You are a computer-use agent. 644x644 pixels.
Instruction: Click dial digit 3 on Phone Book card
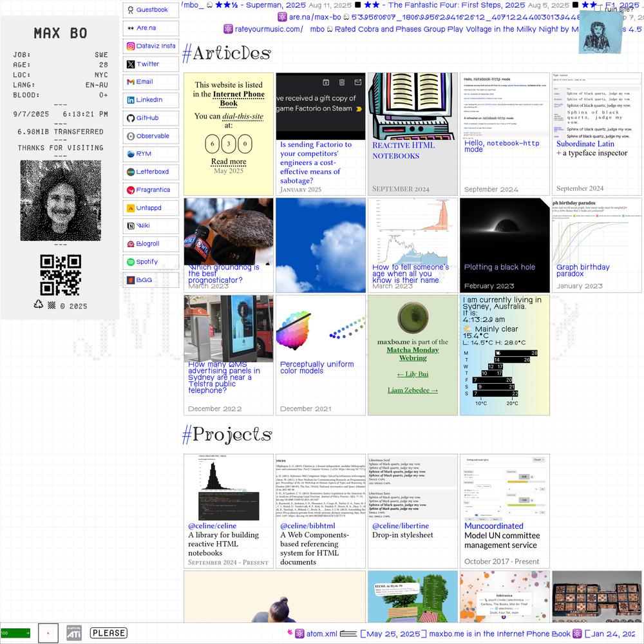click(x=229, y=144)
